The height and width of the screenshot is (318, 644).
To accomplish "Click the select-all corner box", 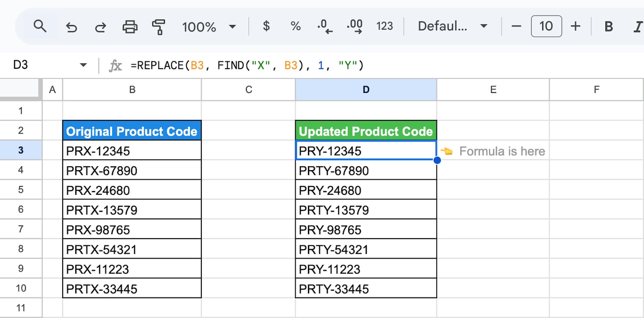I will 21,90.
